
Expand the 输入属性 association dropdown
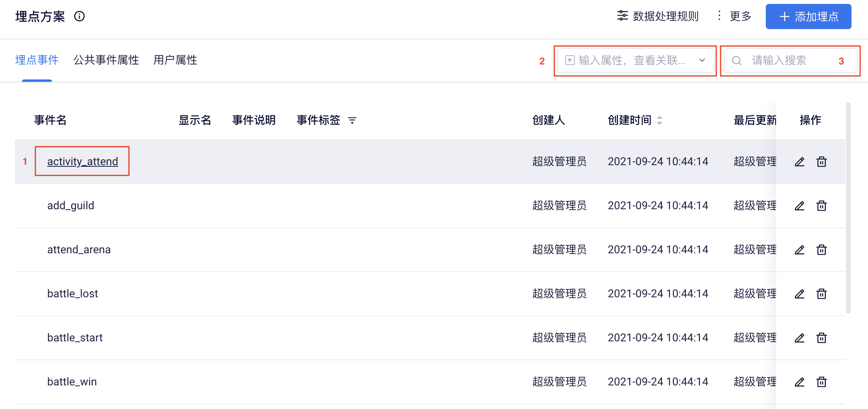point(635,61)
